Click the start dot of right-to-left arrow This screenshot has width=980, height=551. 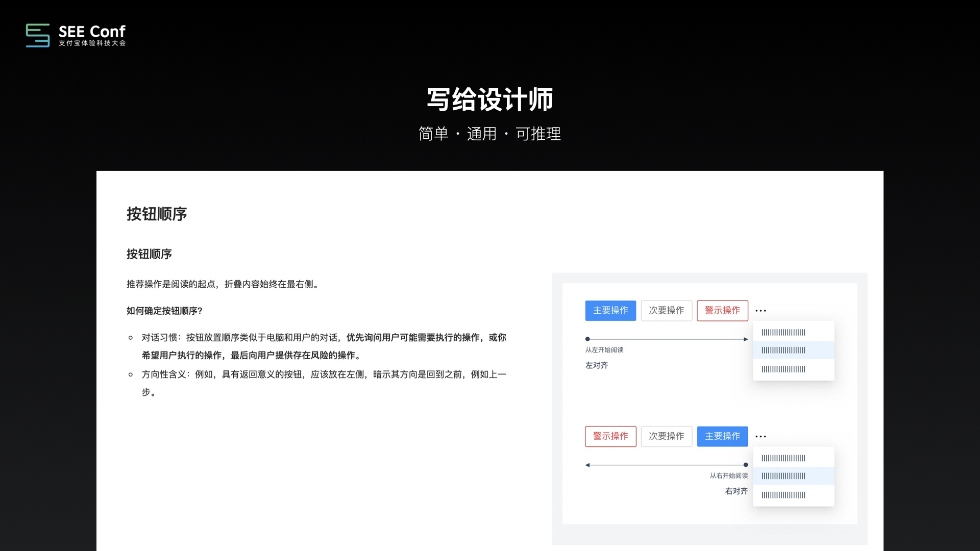click(x=746, y=465)
